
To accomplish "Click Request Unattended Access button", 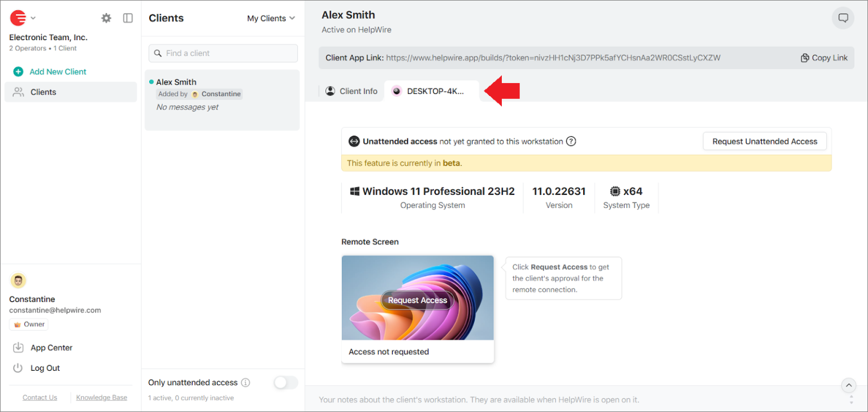I will click(765, 141).
